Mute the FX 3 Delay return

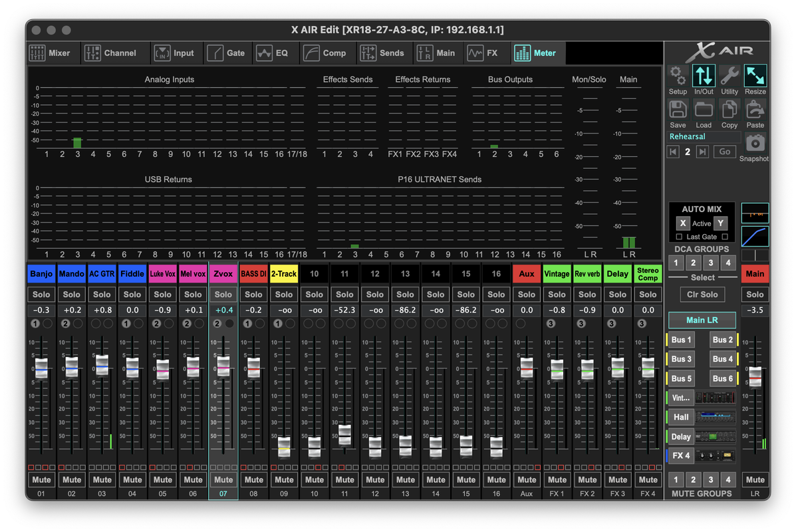(x=618, y=479)
